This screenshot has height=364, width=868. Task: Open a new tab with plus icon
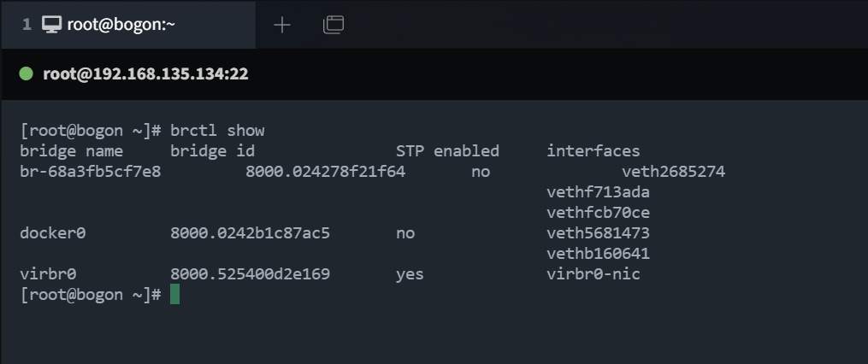(x=281, y=25)
